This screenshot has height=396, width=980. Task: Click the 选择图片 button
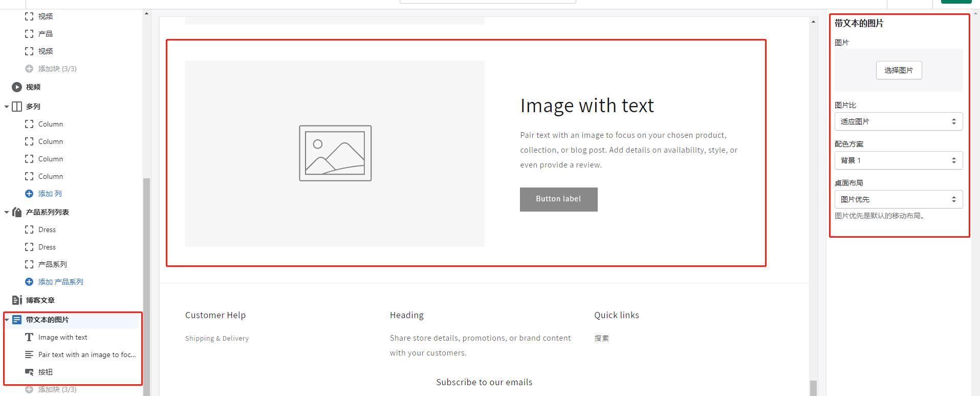click(899, 70)
